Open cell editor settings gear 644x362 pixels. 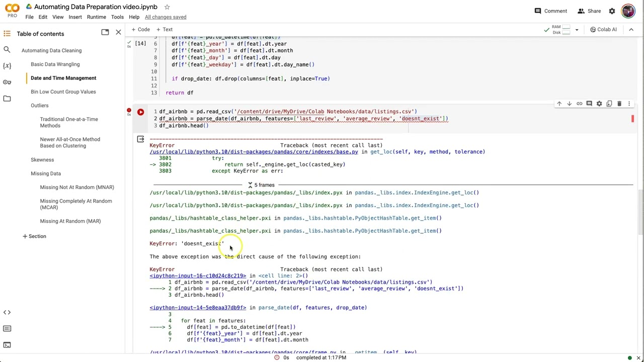pos(599,104)
